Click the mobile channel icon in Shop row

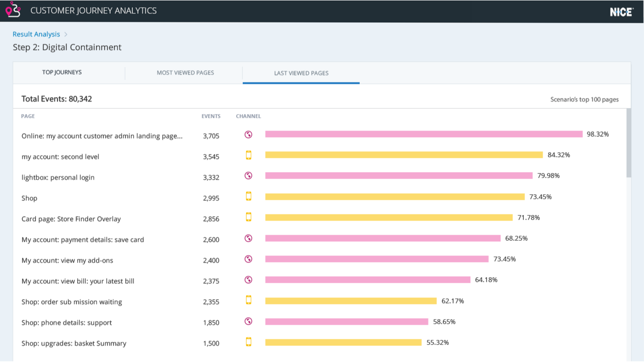[249, 197]
